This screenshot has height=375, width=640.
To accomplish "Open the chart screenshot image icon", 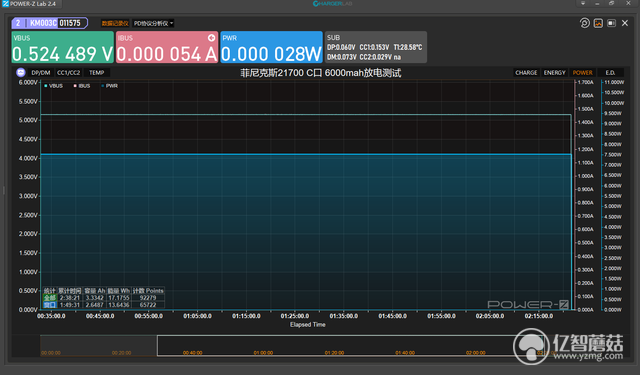I will [598, 23].
